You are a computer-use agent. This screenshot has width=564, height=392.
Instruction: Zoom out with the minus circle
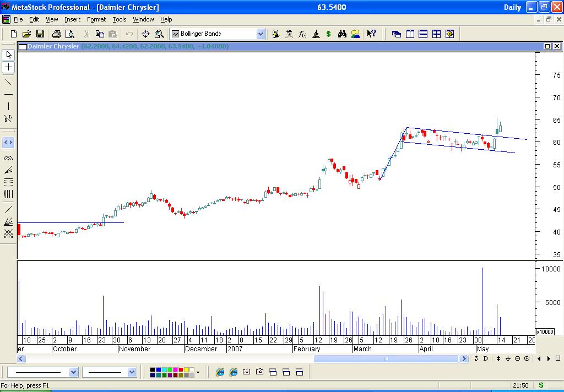(x=517, y=358)
